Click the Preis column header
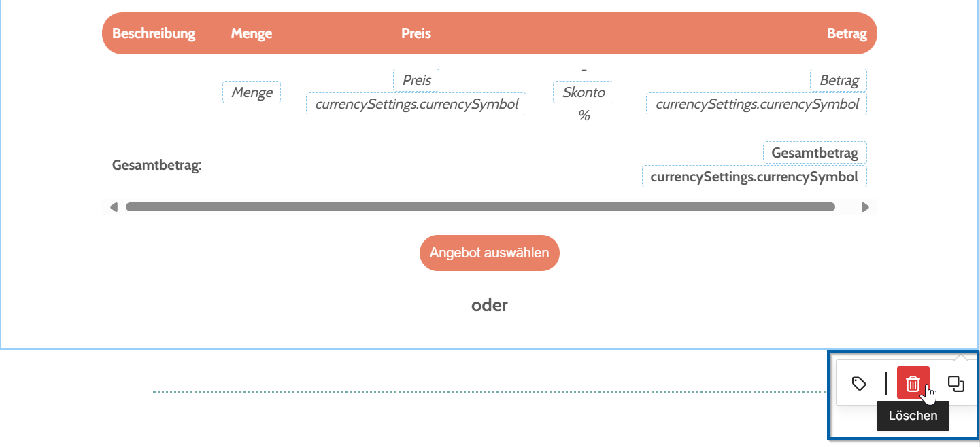 pos(416,33)
